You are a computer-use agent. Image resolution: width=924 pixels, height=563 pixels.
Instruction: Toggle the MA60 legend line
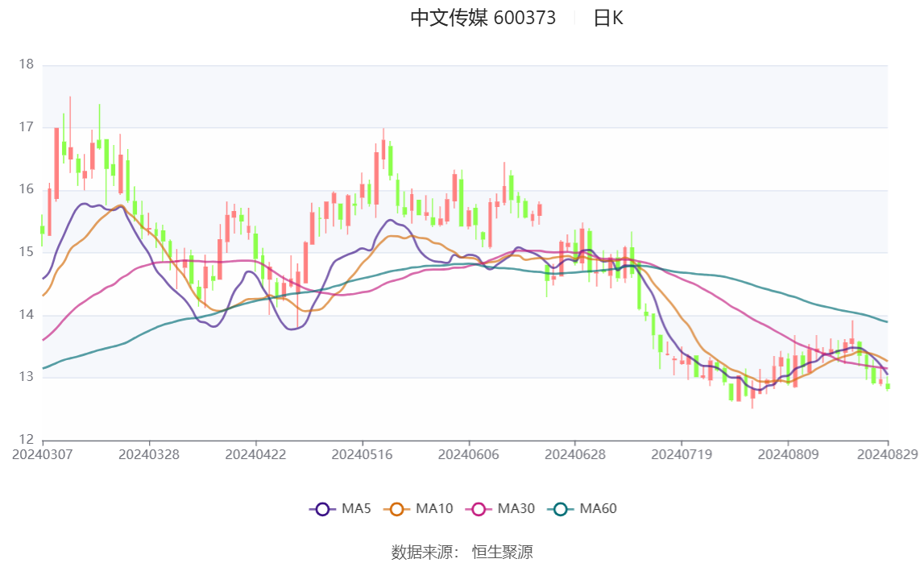click(x=582, y=509)
